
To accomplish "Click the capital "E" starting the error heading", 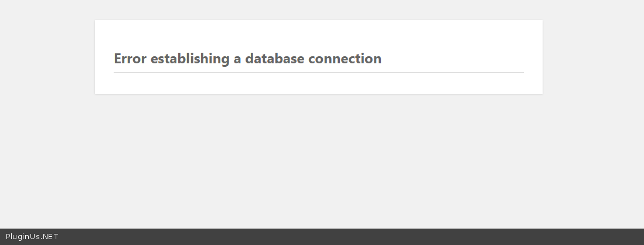I will coord(118,59).
